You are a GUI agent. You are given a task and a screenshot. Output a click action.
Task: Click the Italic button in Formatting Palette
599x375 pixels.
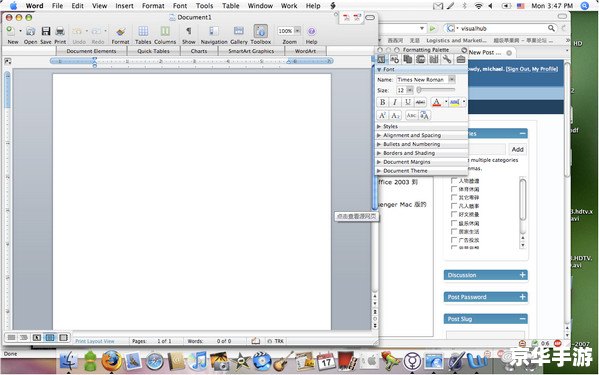pos(395,102)
